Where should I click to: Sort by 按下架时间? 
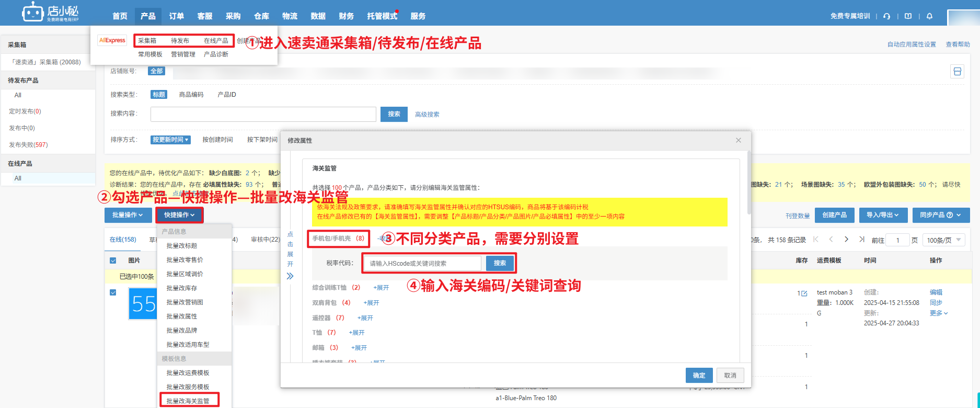click(262, 140)
